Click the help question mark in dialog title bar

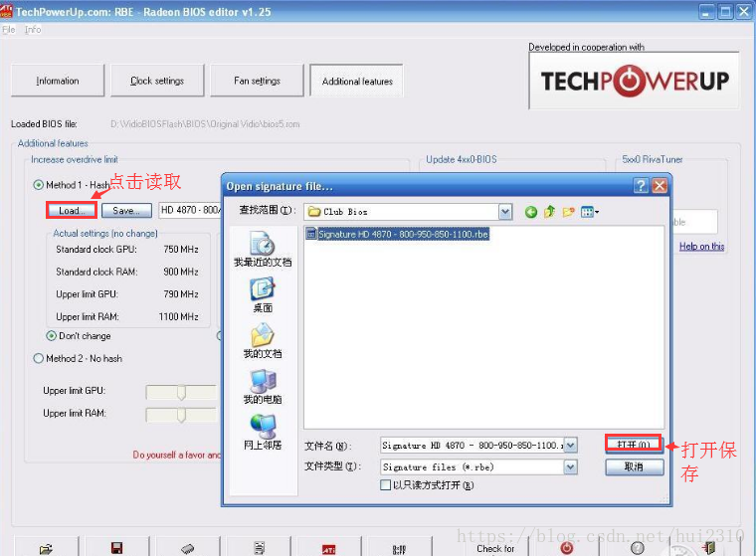click(x=641, y=186)
